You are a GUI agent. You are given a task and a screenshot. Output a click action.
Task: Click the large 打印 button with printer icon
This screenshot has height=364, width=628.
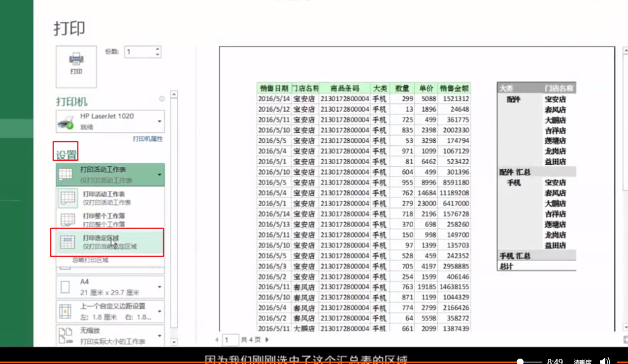[76, 66]
